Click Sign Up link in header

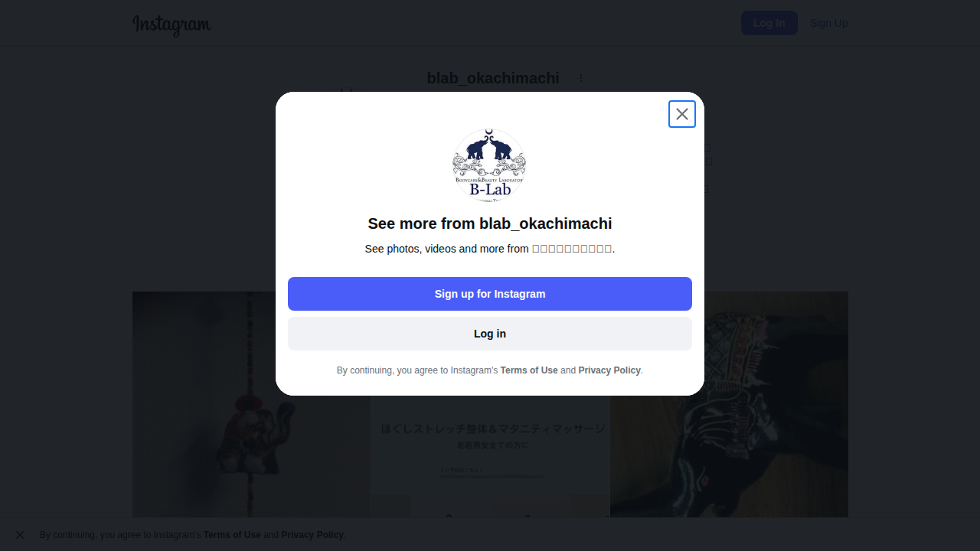pyautogui.click(x=828, y=23)
